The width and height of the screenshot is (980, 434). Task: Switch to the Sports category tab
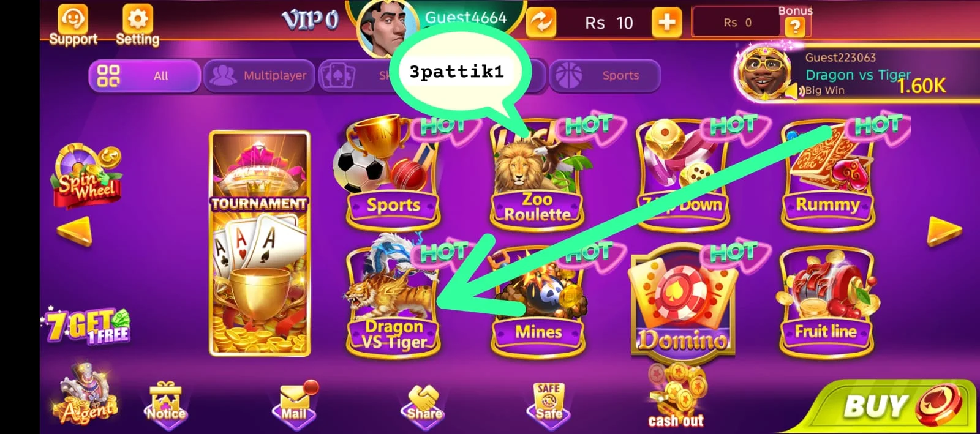[x=605, y=76]
